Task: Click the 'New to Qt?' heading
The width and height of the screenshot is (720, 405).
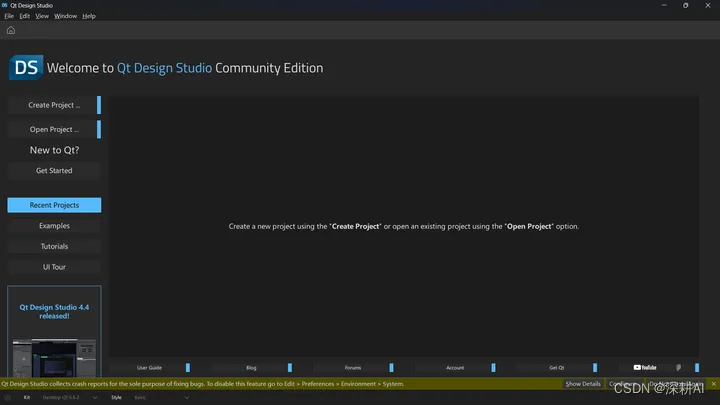Action: point(54,150)
